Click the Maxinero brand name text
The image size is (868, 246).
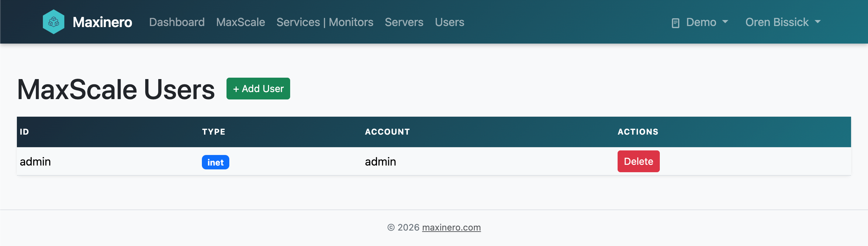(102, 22)
